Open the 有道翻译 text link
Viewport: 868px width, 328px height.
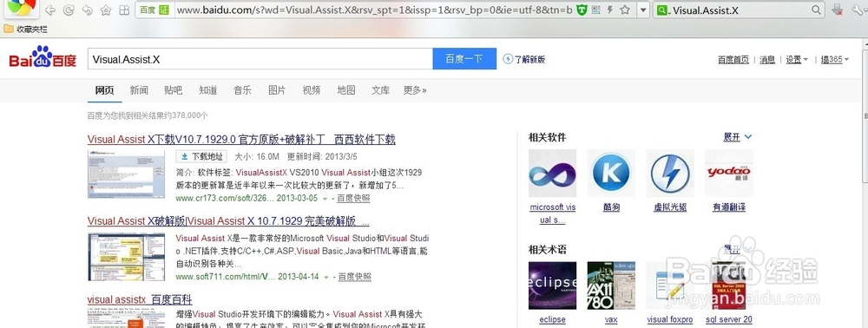coord(729,207)
